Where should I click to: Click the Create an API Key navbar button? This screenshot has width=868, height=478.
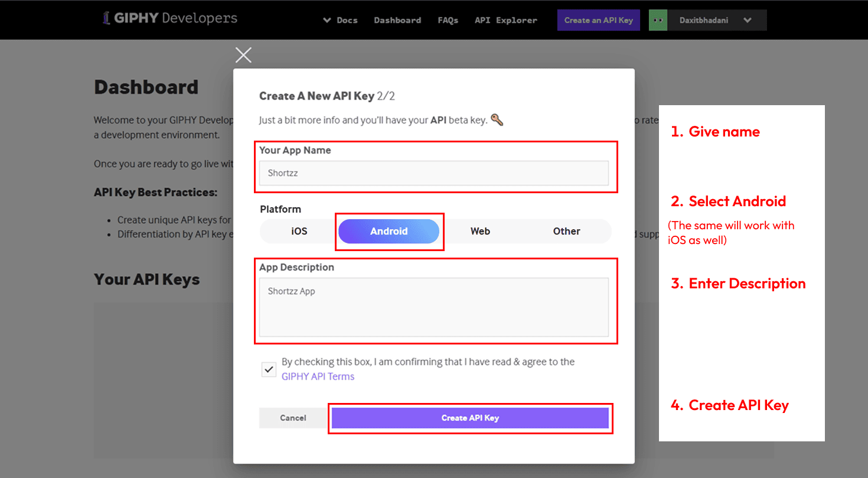pos(598,19)
